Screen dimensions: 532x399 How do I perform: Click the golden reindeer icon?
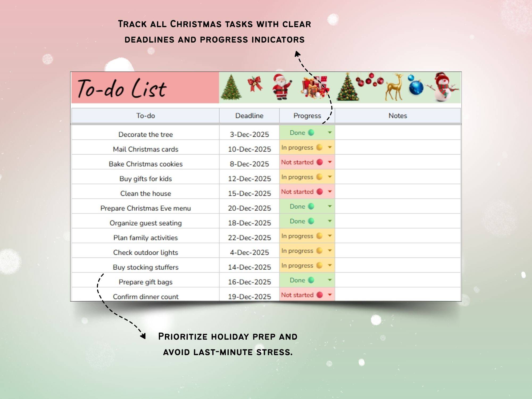click(394, 87)
